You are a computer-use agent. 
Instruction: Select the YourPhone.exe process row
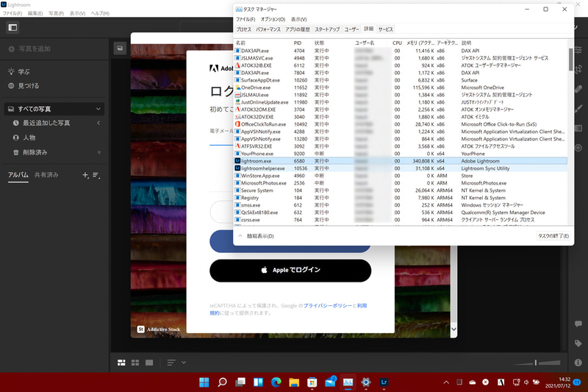point(401,154)
